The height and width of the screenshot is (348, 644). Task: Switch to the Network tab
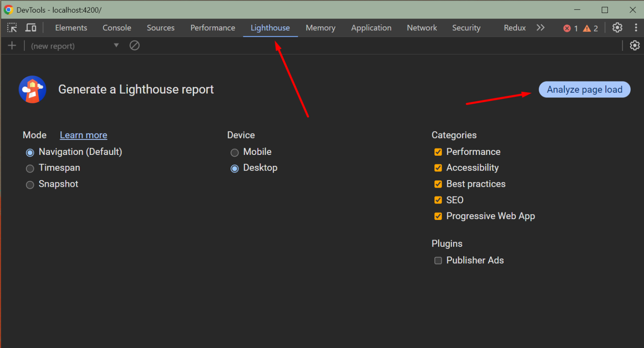click(422, 27)
